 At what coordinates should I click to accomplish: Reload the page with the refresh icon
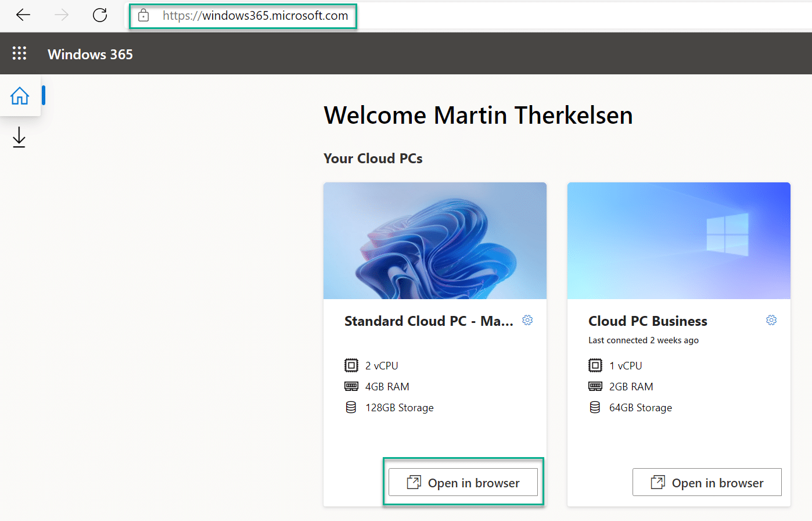coord(100,15)
